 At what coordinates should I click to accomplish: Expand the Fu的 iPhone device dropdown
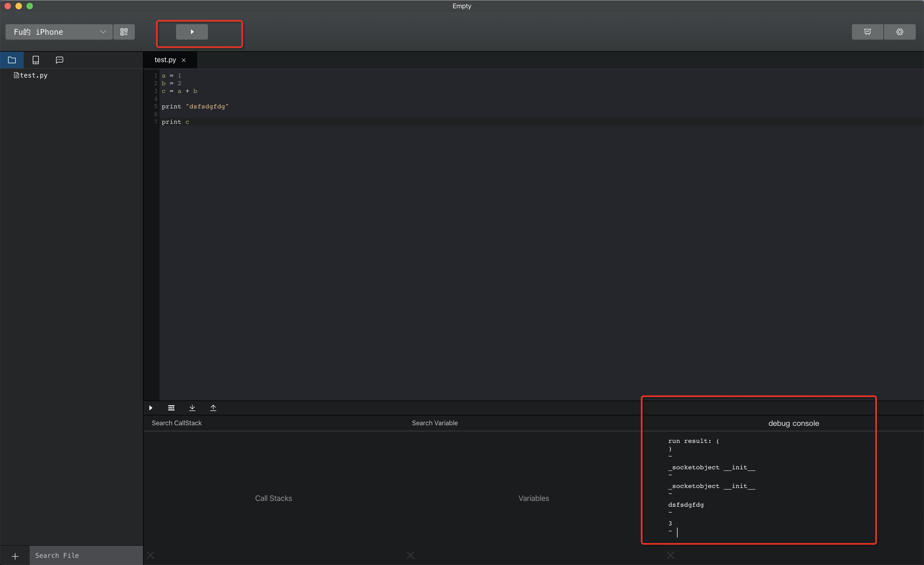click(x=59, y=32)
